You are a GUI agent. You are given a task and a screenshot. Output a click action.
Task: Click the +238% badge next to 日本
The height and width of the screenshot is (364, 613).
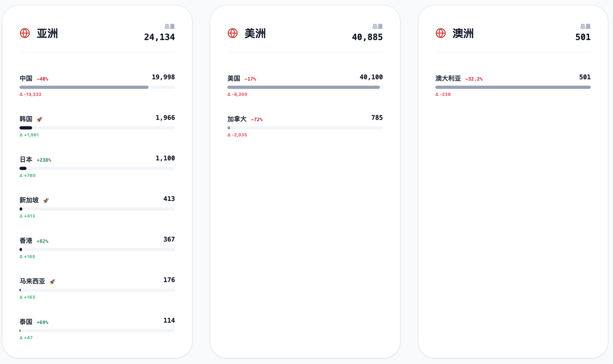tap(44, 160)
